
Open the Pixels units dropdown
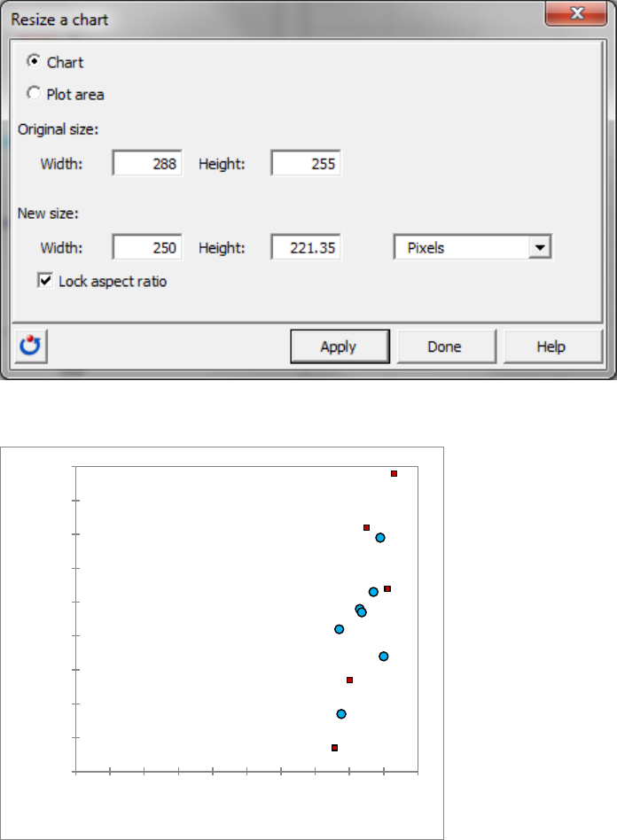pyautogui.click(x=473, y=247)
